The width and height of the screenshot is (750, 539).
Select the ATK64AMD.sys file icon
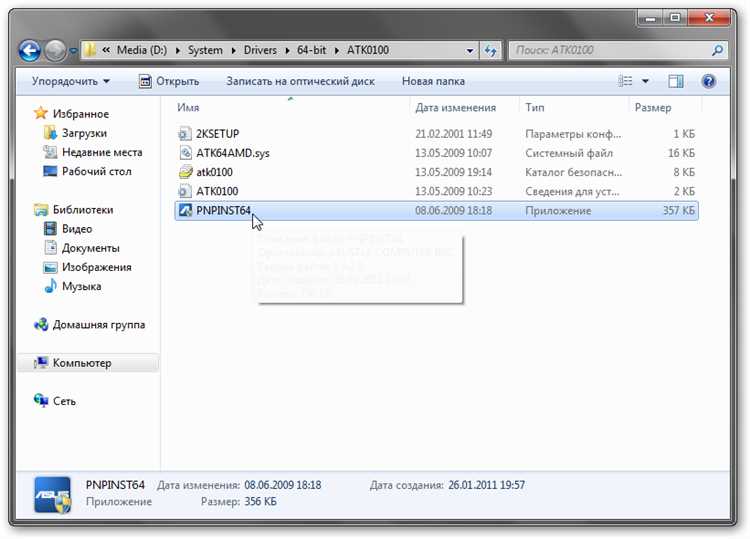pyautogui.click(x=185, y=153)
